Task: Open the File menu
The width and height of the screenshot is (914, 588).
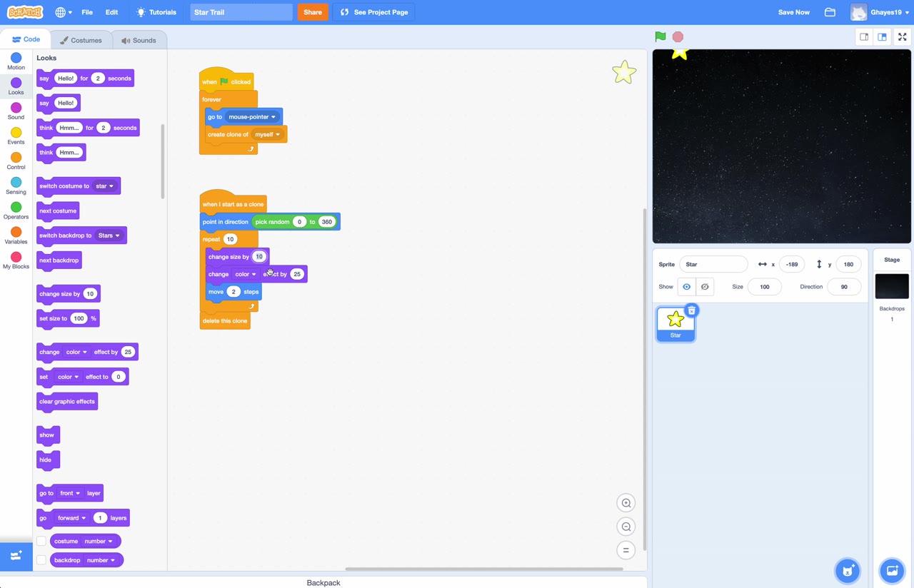Action: pos(87,11)
